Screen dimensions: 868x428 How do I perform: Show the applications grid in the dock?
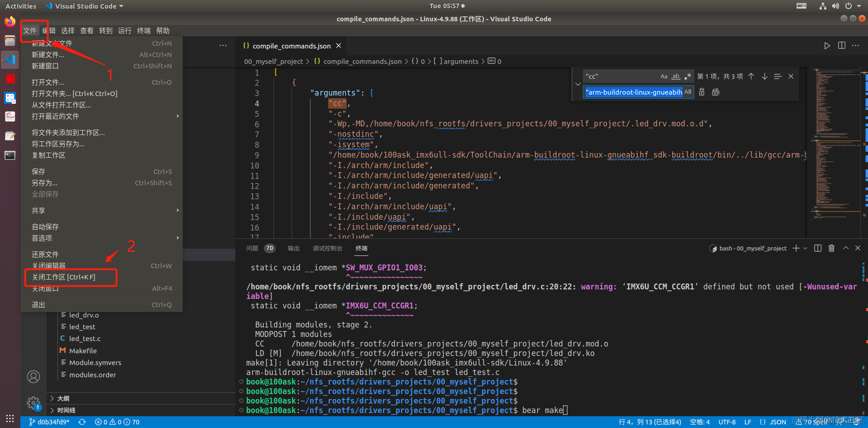click(10, 418)
